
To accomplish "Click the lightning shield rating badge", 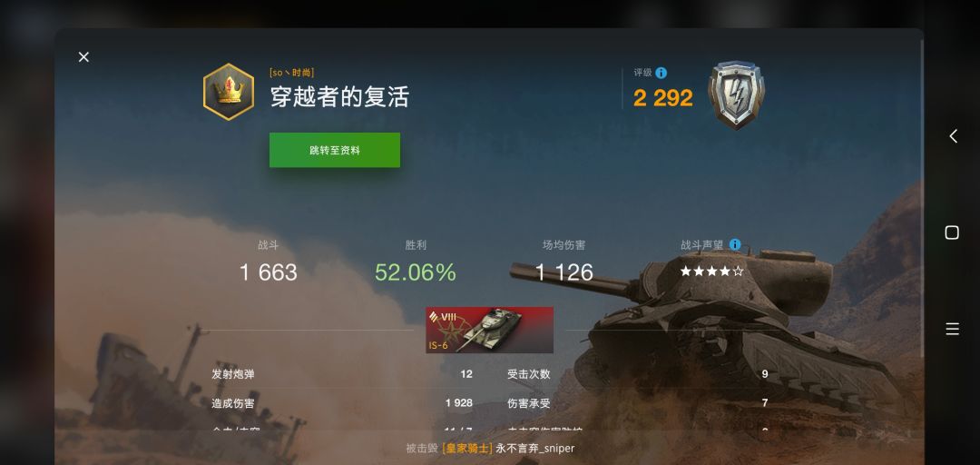I will (736, 94).
